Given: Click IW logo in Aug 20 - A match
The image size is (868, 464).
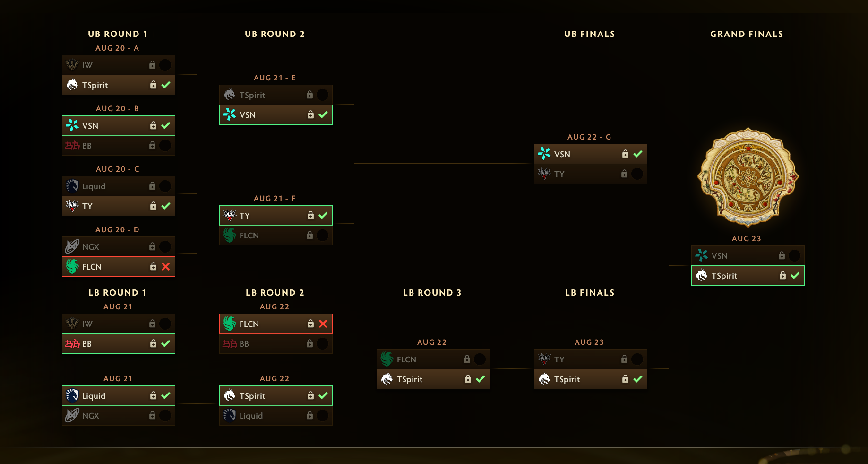Looking at the screenshot, I should 72,65.
